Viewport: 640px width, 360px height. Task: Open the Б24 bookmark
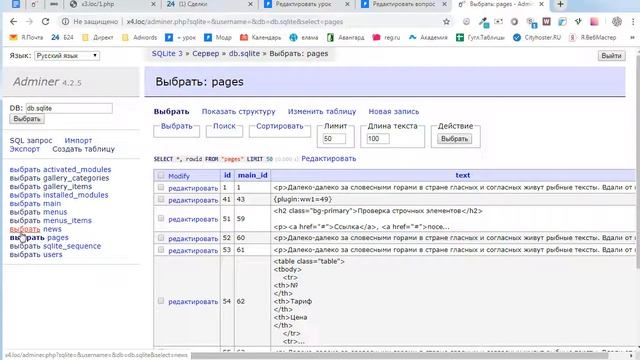pos(62,37)
